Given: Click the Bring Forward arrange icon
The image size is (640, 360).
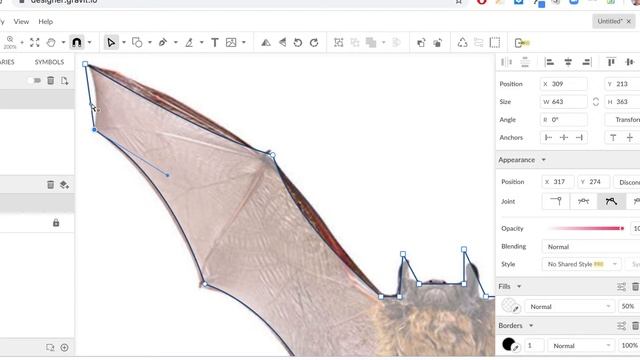Looking at the screenshot, I should pos(421,42).
